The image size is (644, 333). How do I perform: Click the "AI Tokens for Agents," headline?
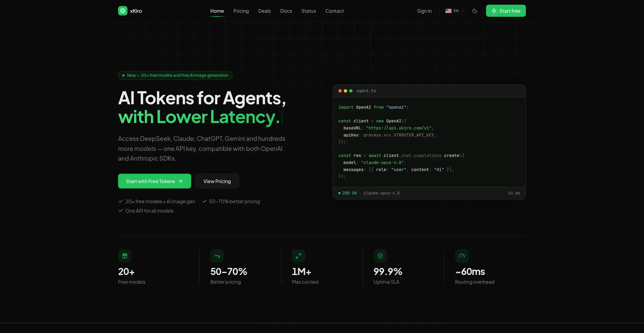(202, 98)
